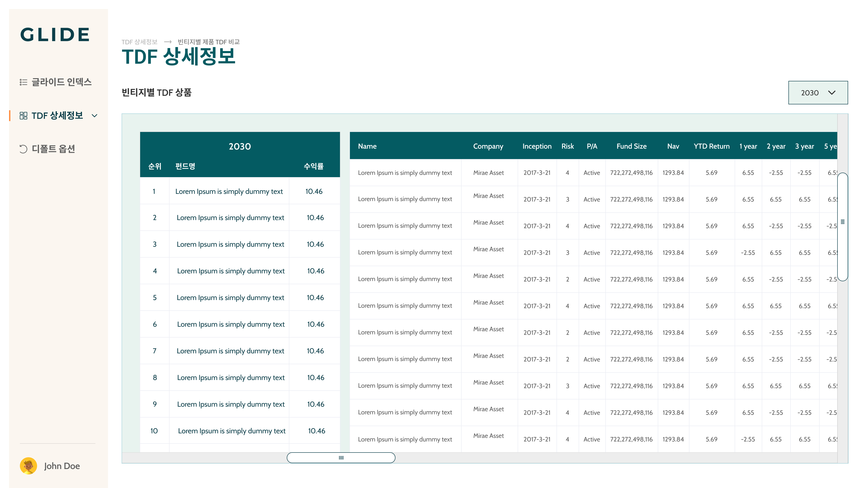Open the 2030 vintage dropdown
Image resolution: width=868 pixels, height=488 pixels.
[818, 93]
